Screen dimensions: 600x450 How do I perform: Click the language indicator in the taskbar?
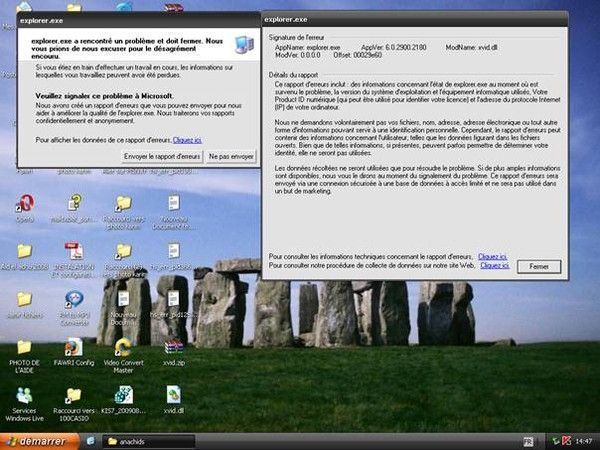(528, 442)
